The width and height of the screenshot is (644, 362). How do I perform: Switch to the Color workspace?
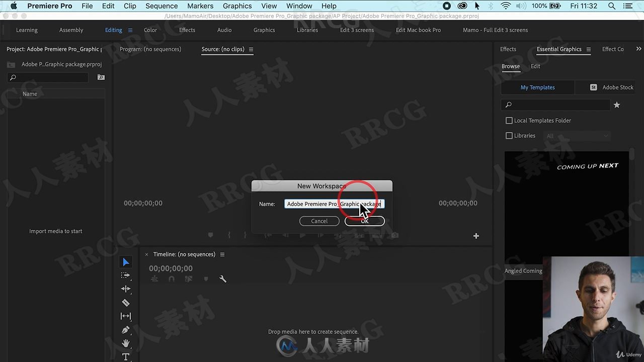tap(150, 30)
